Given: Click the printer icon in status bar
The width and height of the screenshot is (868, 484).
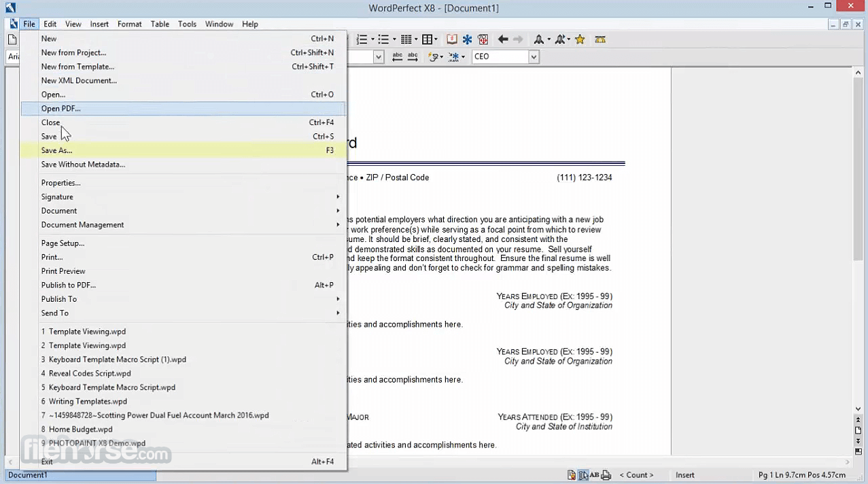Looking at the screenshot, I should pos(606,475).
